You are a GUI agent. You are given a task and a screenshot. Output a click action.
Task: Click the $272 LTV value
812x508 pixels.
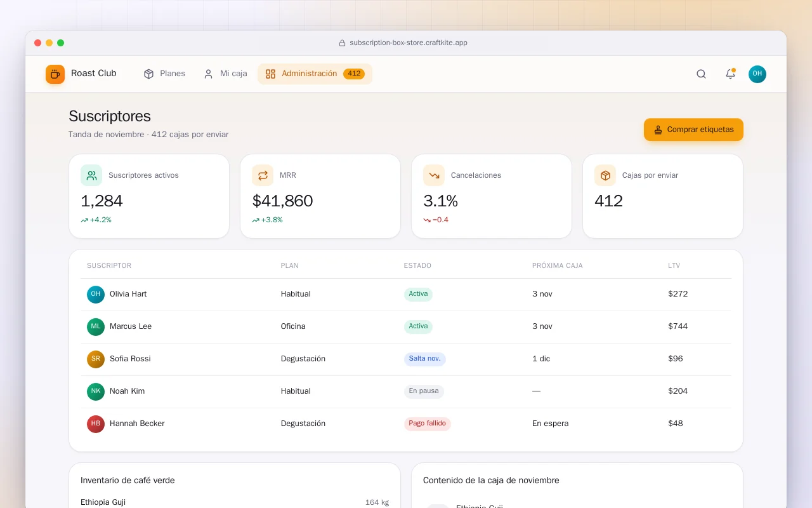pos(678,294)
